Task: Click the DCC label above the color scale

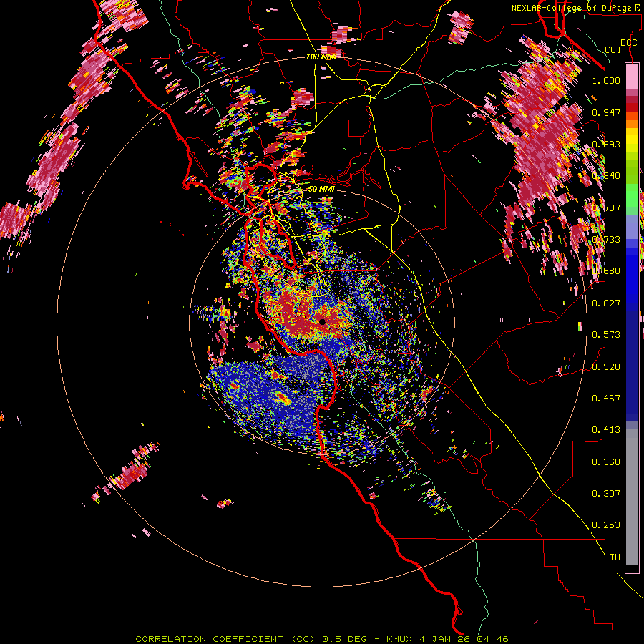Action: coord(628,43)
